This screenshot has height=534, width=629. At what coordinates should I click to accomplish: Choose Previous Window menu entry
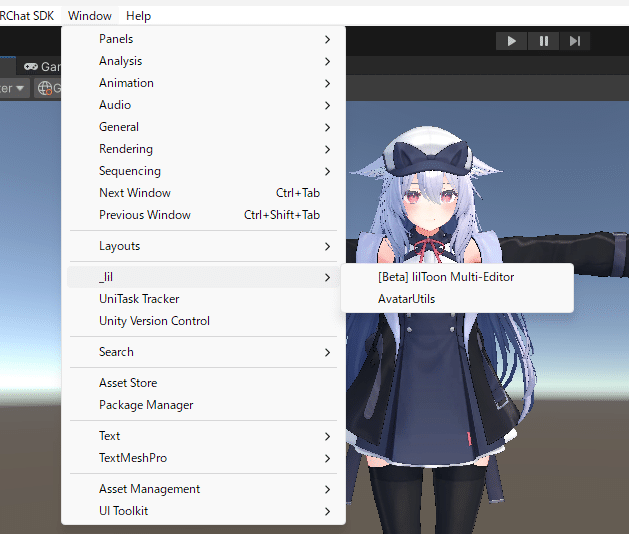point(203,215)
